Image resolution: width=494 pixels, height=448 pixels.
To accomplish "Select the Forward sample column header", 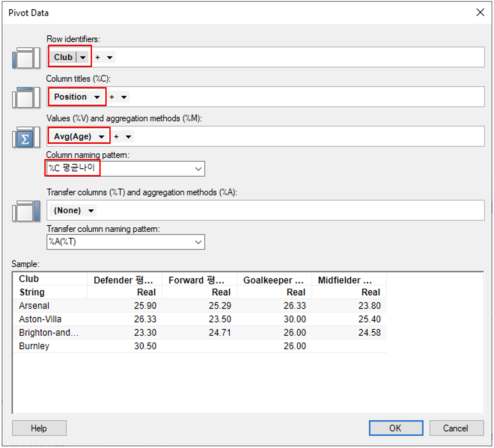I will [x=199, y=279].
